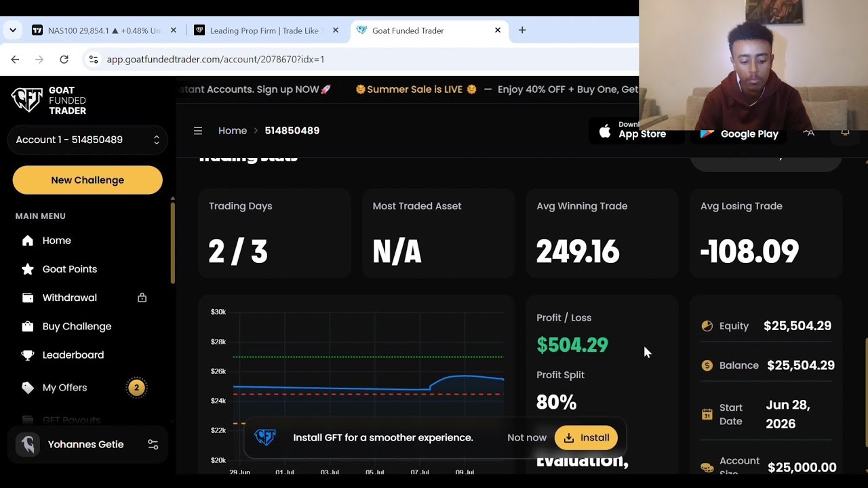Click the Goat Points star icon
This screenshot has width=868, height=488.
28,269
